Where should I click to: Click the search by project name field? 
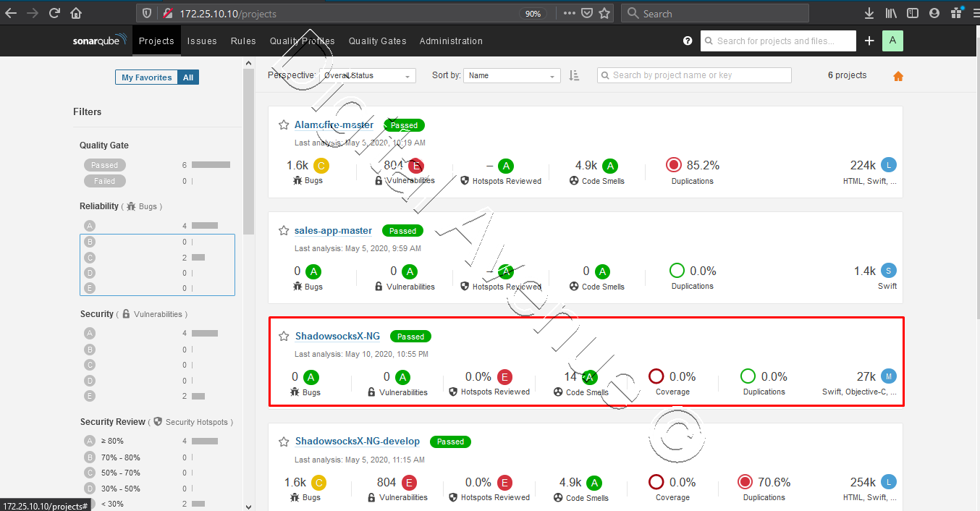[x=693, y=75]
